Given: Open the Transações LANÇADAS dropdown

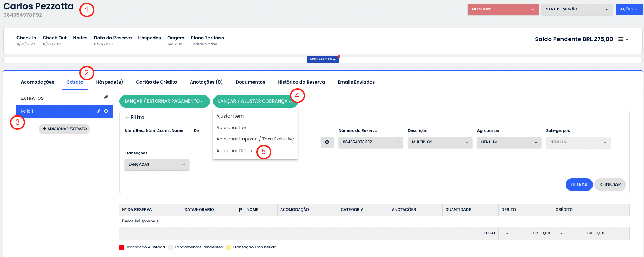Looking at the screenshot, I should click(157, 165).
